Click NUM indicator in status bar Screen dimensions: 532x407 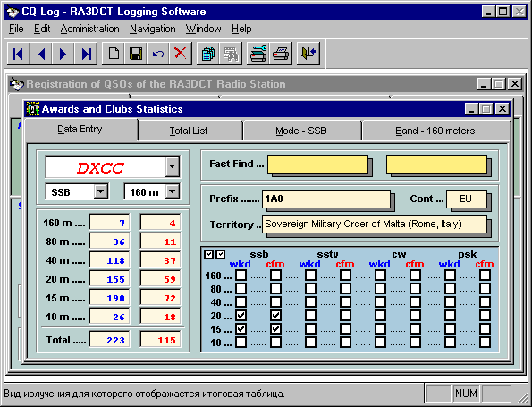pyautogui.click(x=466, y=394)
